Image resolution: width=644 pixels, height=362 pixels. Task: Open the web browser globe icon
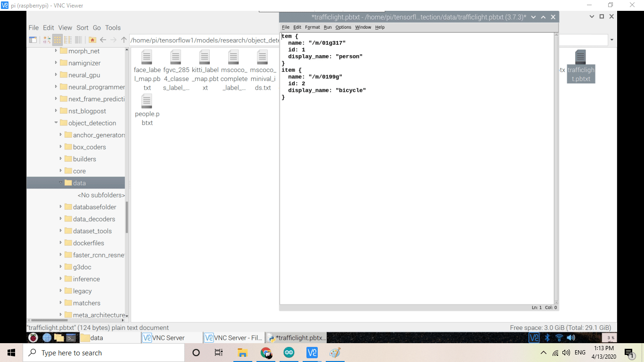47,337
